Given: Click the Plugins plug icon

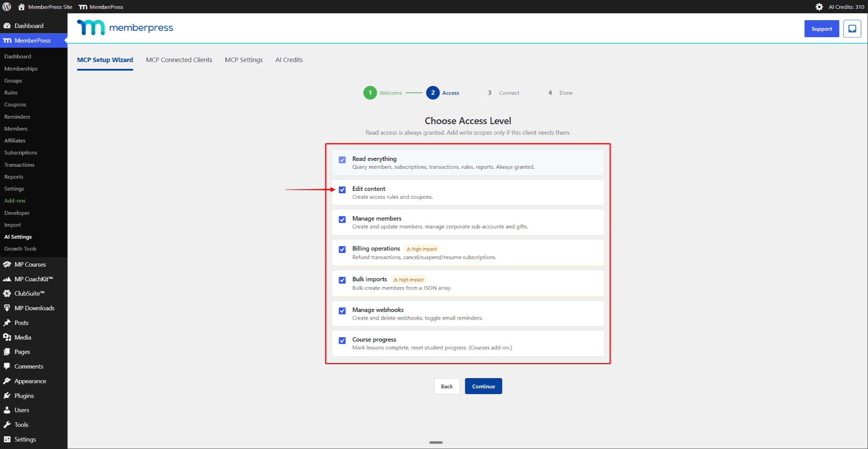Looking at the screenshot, I should tap(7, 395).
